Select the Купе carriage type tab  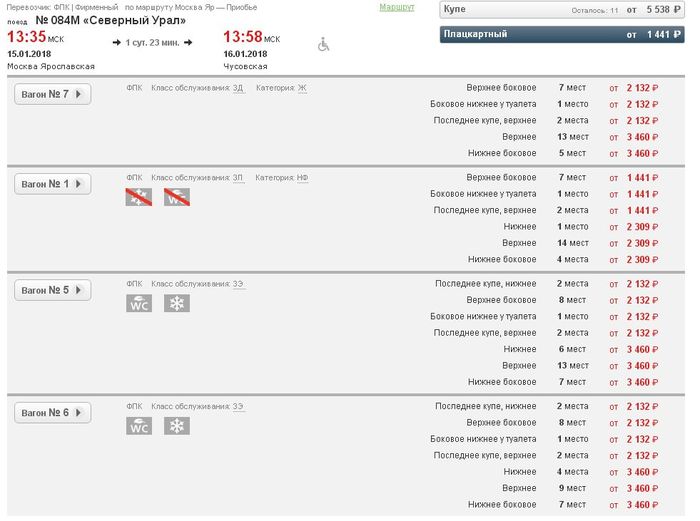click(x=562, y=9)
